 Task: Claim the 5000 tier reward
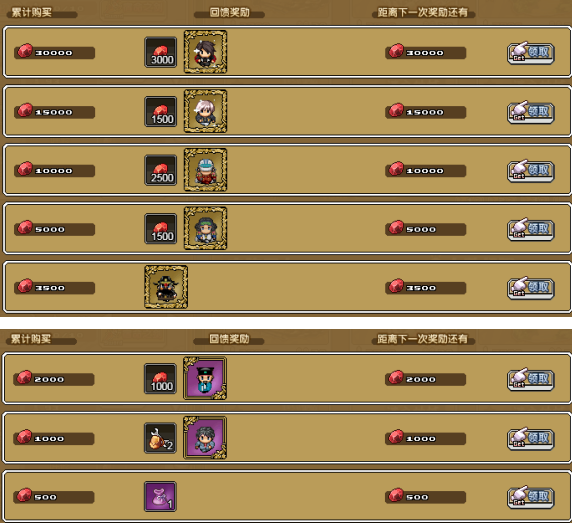click(x=531, y=230)
